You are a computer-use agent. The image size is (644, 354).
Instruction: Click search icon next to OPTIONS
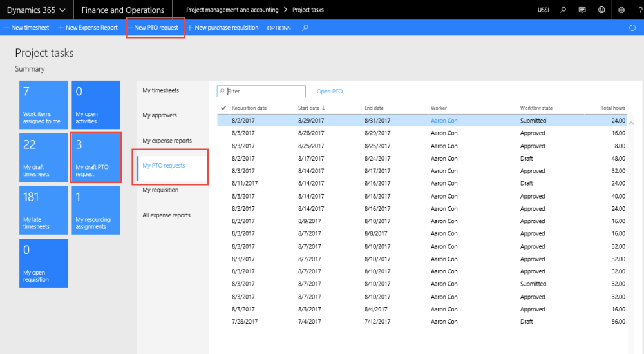305,28
